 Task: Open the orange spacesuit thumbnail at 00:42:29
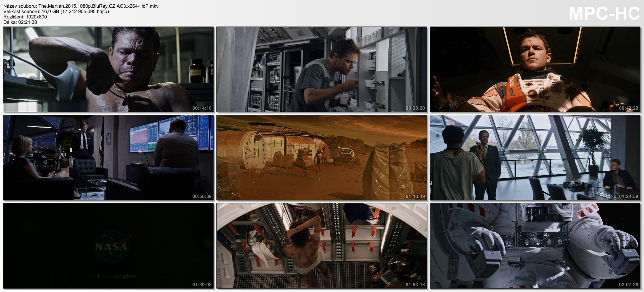pos(535,69)
